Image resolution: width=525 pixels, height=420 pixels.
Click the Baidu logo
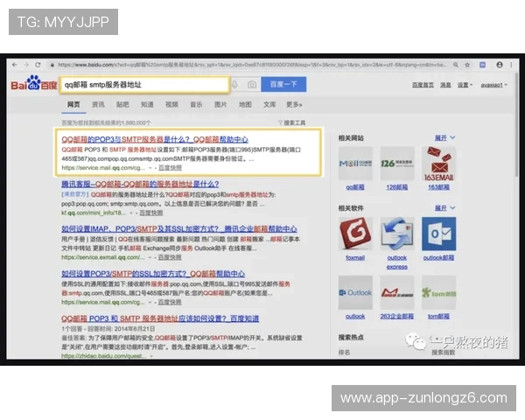coord(34,83)
